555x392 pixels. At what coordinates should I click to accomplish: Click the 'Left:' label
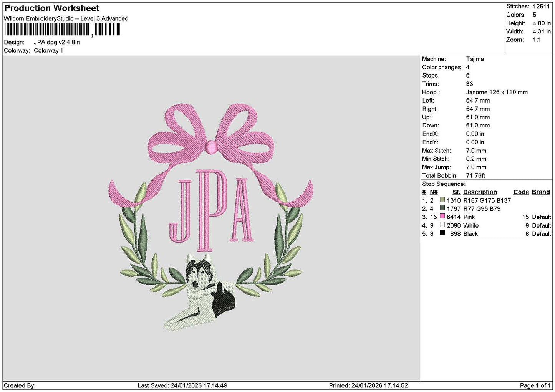click(x=428, y=100)
